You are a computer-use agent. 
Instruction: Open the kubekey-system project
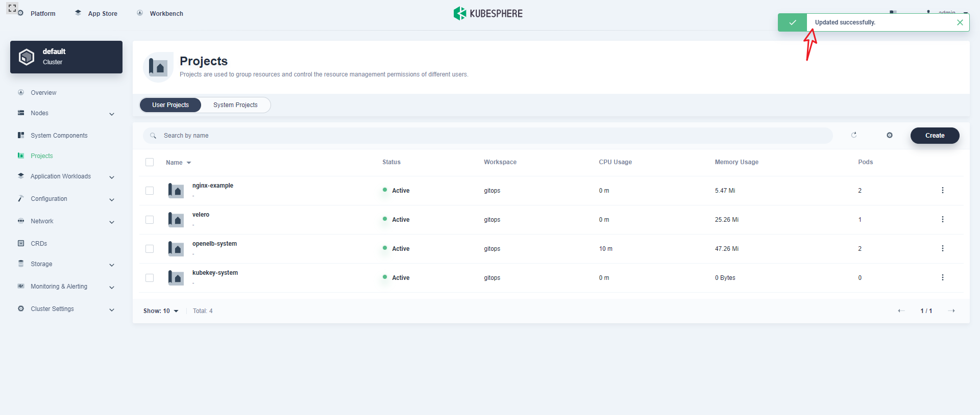click(x=215, y=273)
